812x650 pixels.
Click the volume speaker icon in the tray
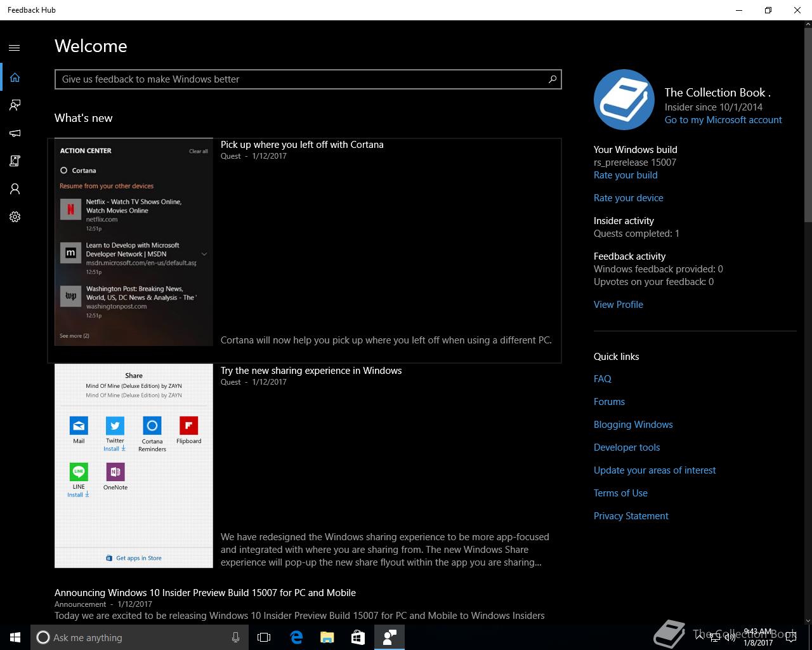click(x=730, y=637)
